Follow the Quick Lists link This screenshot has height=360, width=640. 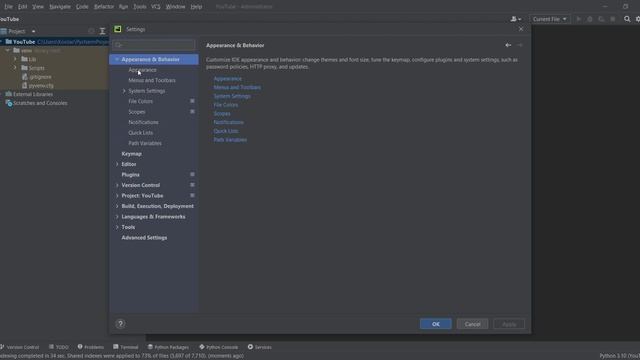[226, 131]
